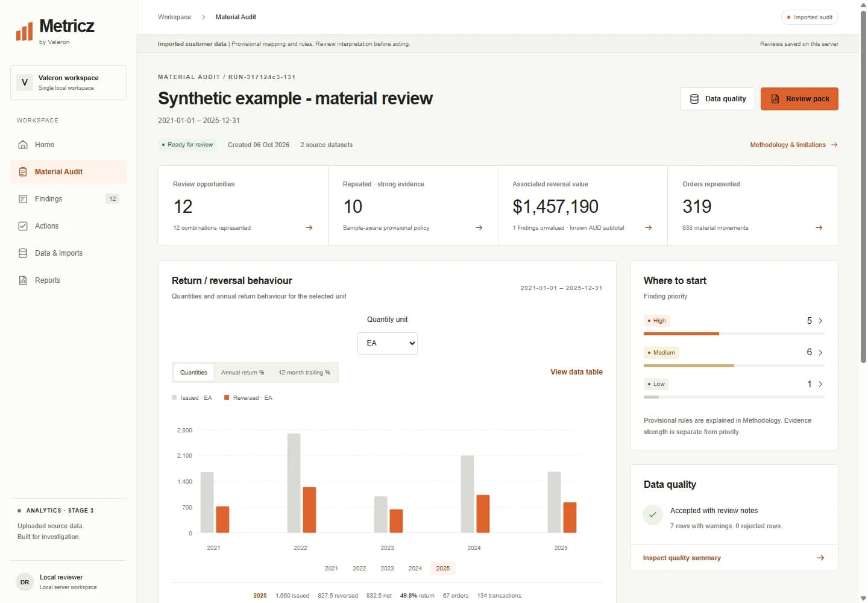Click the Review pack button

(x=799, y=99)
